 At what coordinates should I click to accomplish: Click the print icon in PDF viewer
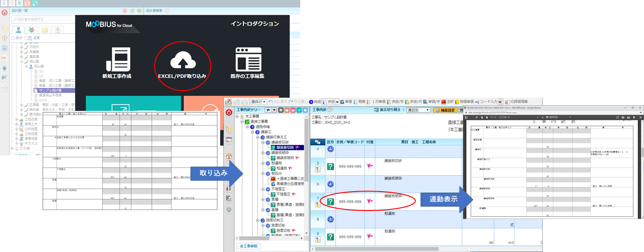point(629,117)
